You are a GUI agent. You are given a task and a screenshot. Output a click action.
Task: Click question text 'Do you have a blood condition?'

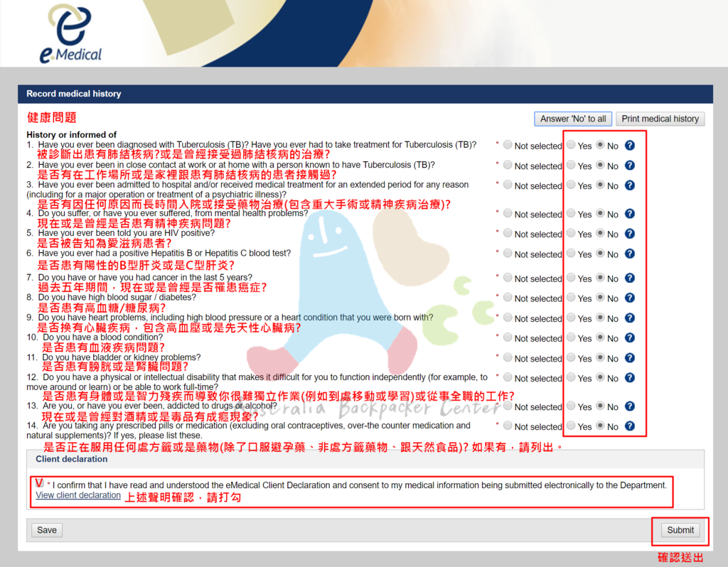[103, 337]
